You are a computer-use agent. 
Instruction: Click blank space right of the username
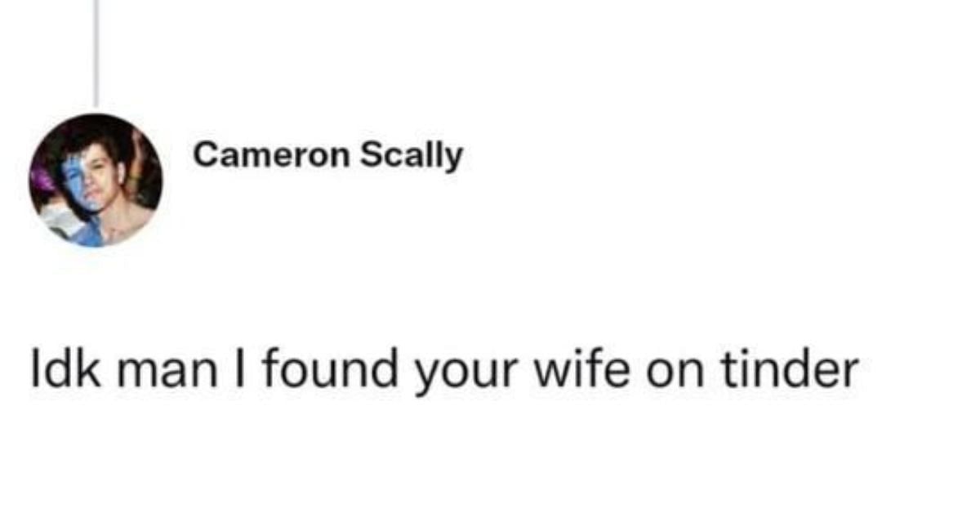[719, 154]
